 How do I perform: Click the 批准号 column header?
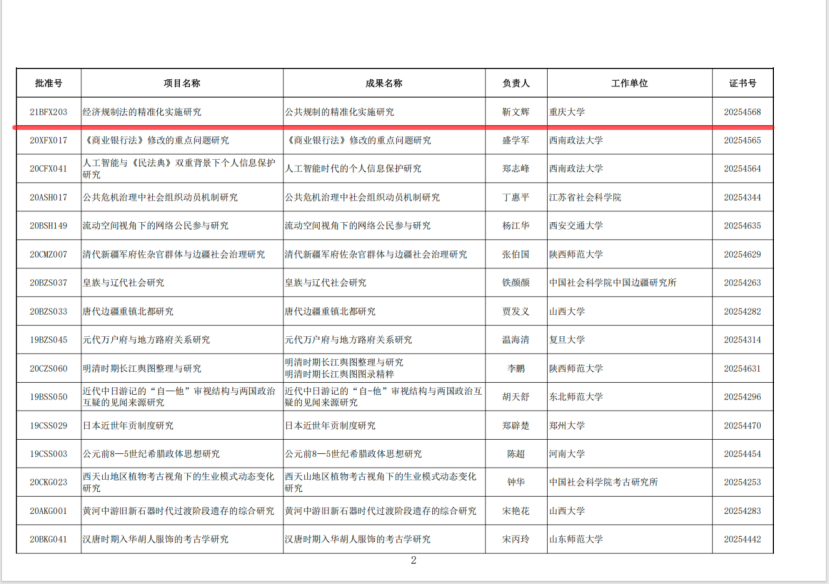[x=48, y=82]
